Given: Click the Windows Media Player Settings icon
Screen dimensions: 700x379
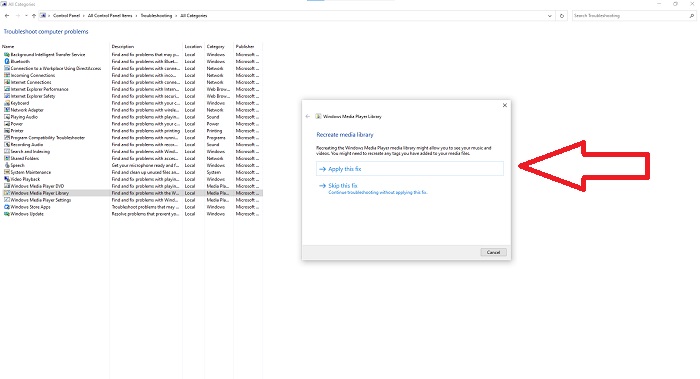Looking at the screenshot, I should click(7, 200).
